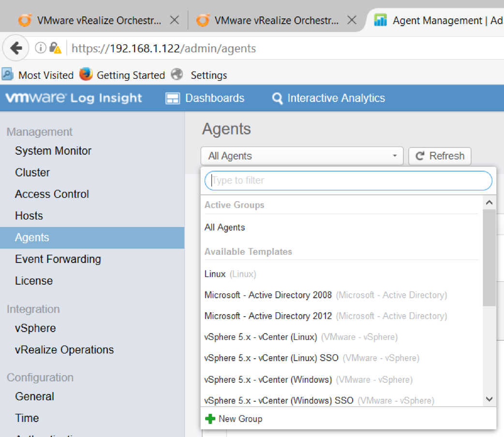Open Access Control settings
Viewport: 504px width, 437px height.
(52, 194)
